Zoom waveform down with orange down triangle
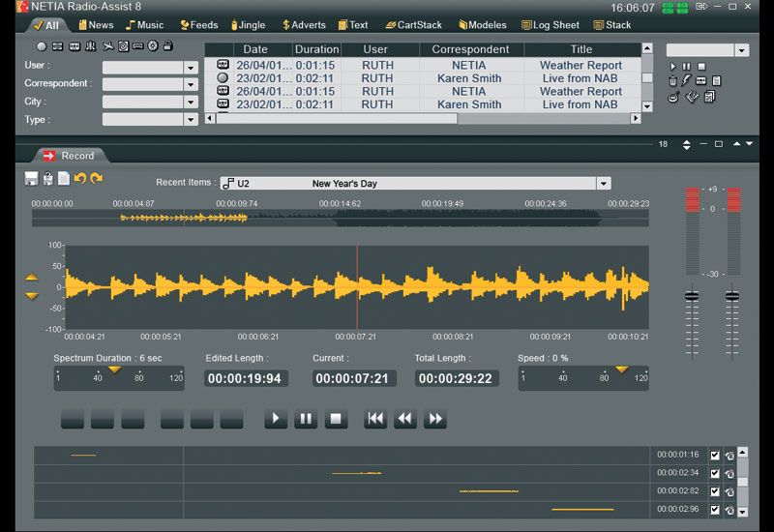Viewport: 774px width, 532px height. pos(32,296)
